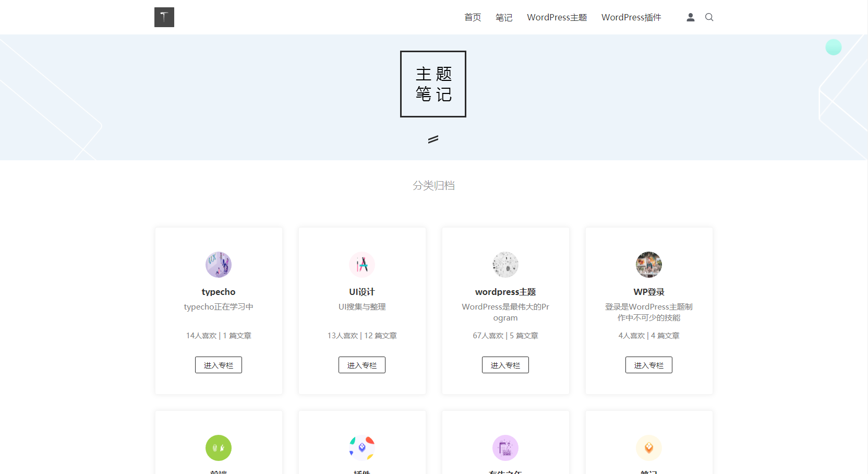The width and height of the screenshot is (868, 474).
Task: Click 进入专栏 under WP登录
Action: 648,364
